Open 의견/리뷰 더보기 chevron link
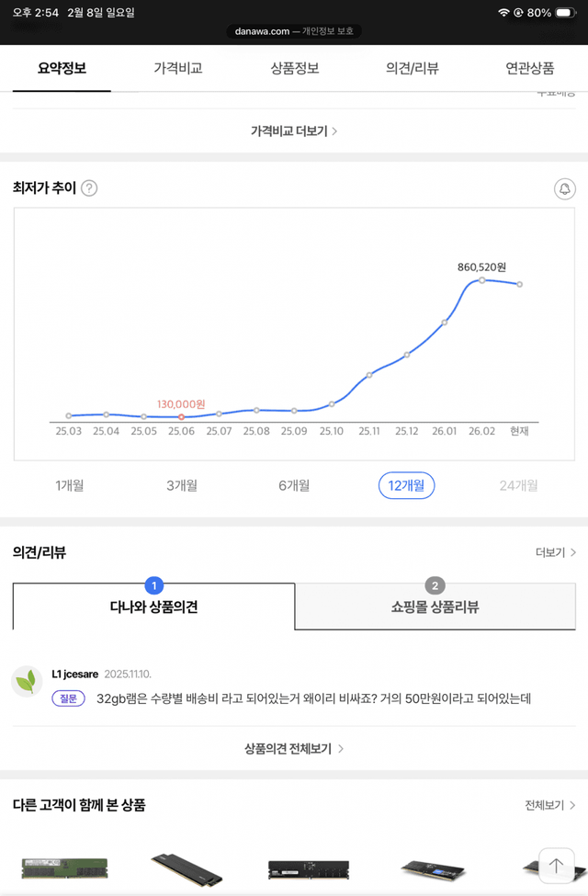Screen dimensions: 588x896 tap(556, 552)
